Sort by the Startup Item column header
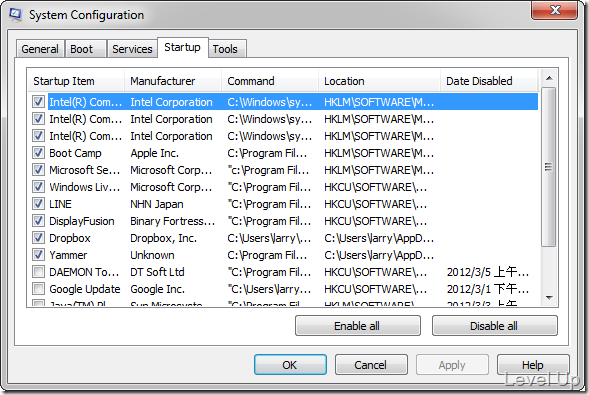The height and width of the screenshot is (395, 589). [76, 81]
